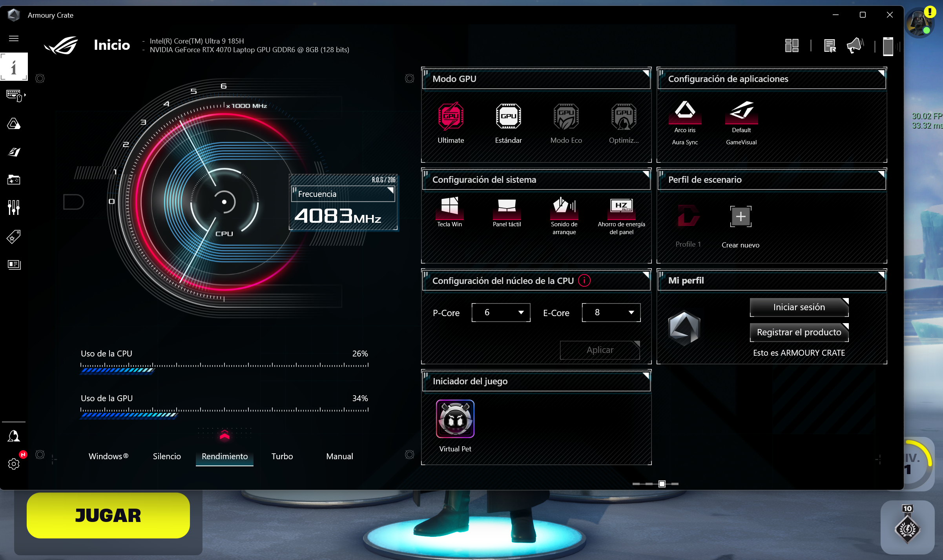This screenshot has height=560, width=943.
Task: Click the active page indicator square
Action: point(662,484)
